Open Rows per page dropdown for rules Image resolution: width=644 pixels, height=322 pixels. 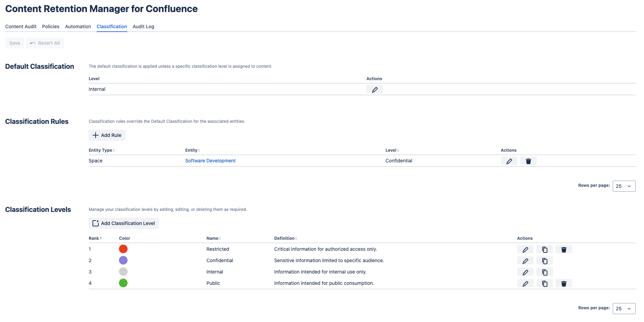(x=624, y=186)
